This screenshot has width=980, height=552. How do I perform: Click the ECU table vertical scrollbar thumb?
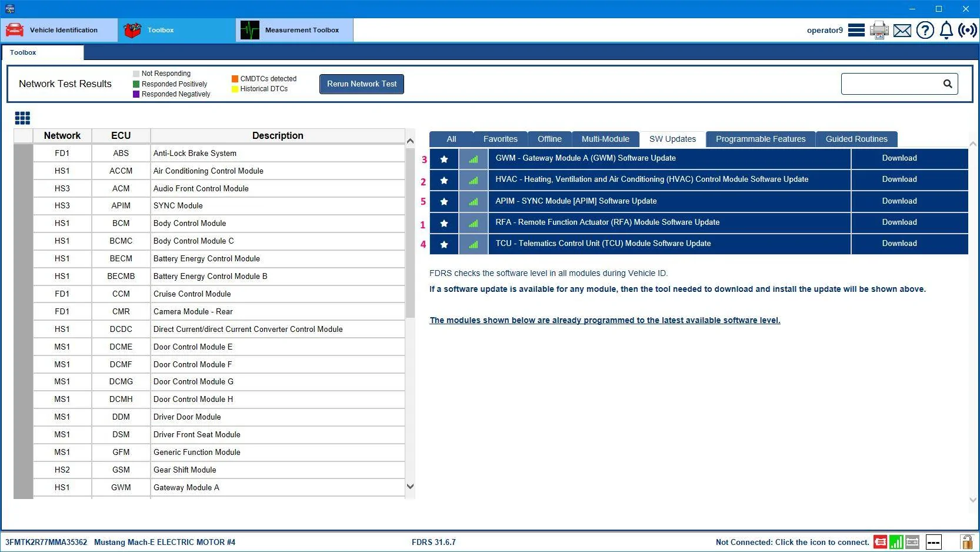click(411, 232)
